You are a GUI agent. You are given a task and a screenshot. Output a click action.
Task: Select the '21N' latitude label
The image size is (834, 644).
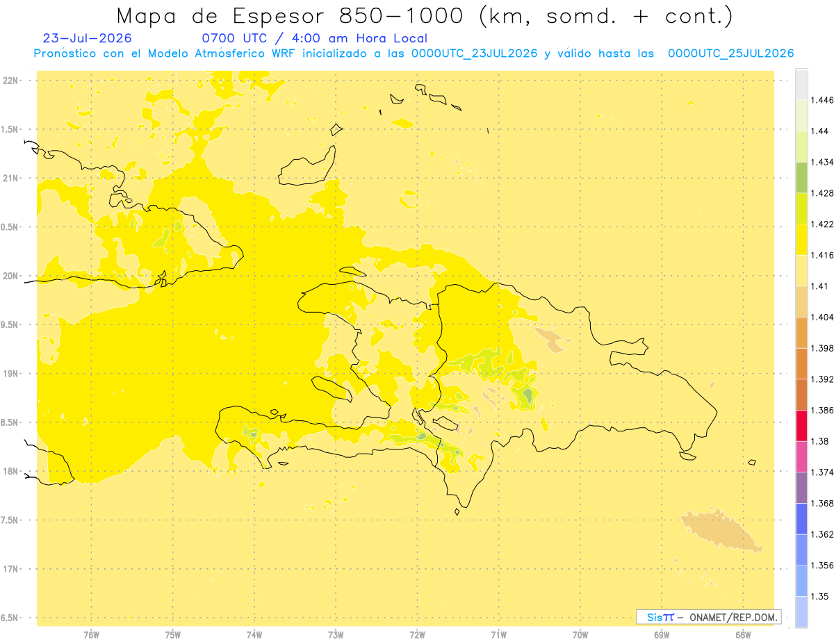coord(10,178)
